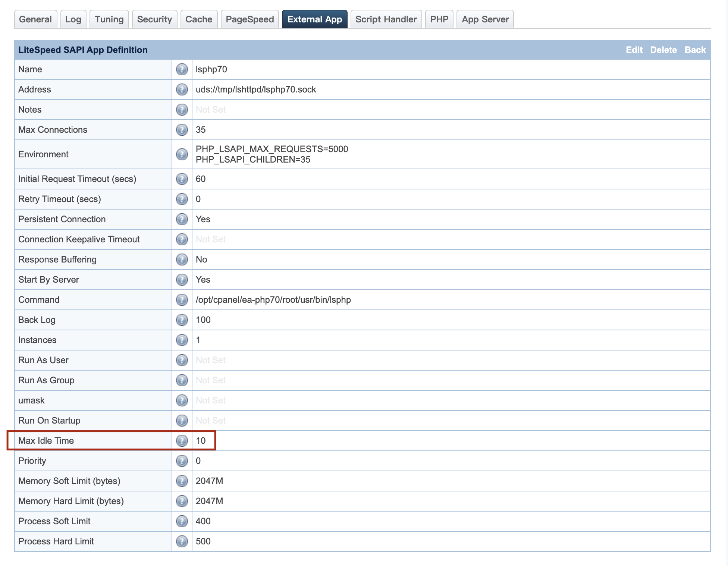The height and width of the screenshot is (566, 728).
Task: Click help icon for Max Idle Time
Action: [x=182, y=441]
